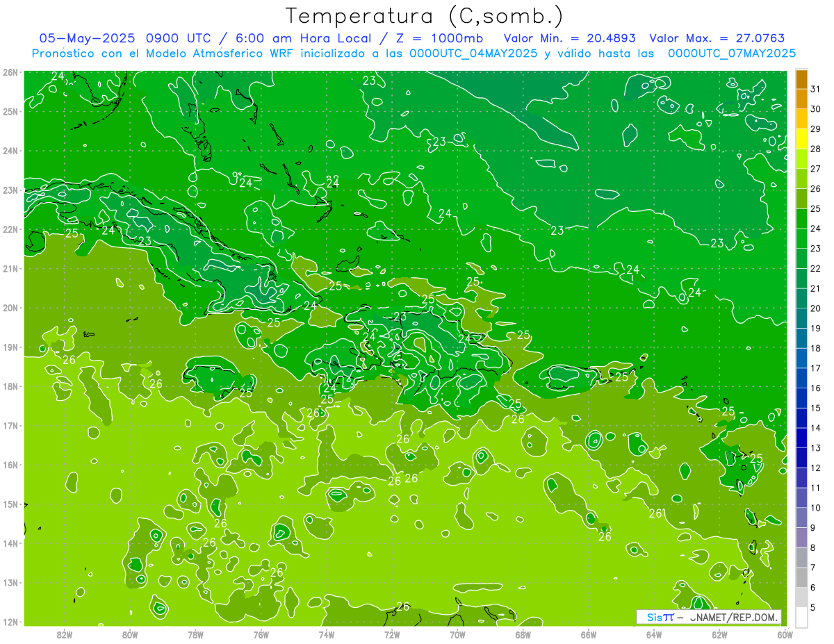Select the "Valor Min. = 20.4893" text
The width and height of the screenshot is (834, 644).
pos(569,38)
